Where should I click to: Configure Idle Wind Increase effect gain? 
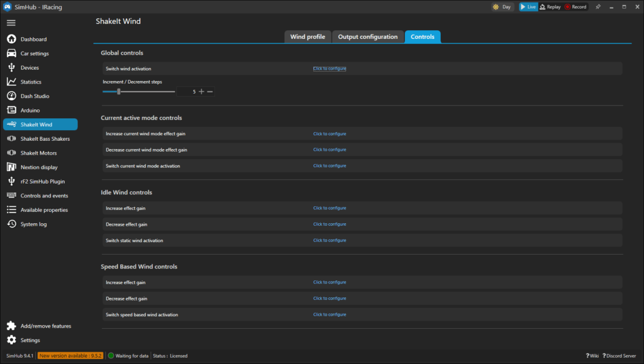pyautogui.click(x=330, y=208)
